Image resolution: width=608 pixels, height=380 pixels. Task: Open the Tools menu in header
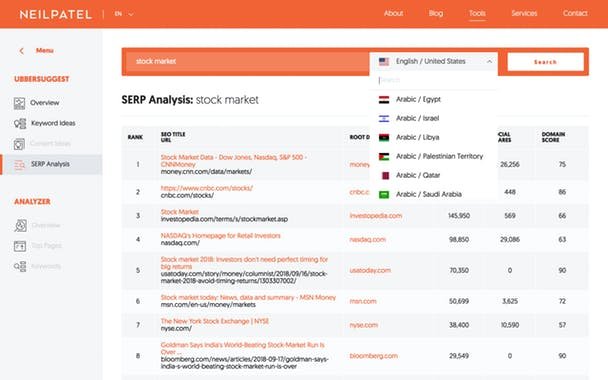(477, 13)
